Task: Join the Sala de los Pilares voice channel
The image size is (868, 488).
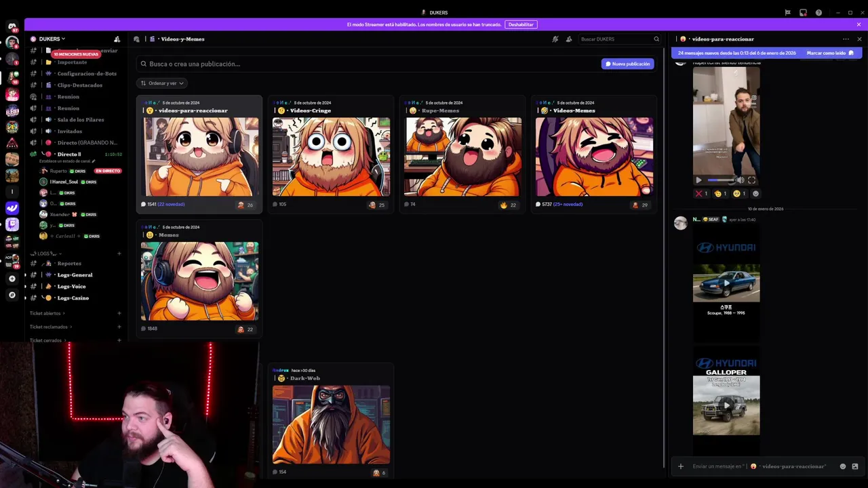Action: click(75, 120)
